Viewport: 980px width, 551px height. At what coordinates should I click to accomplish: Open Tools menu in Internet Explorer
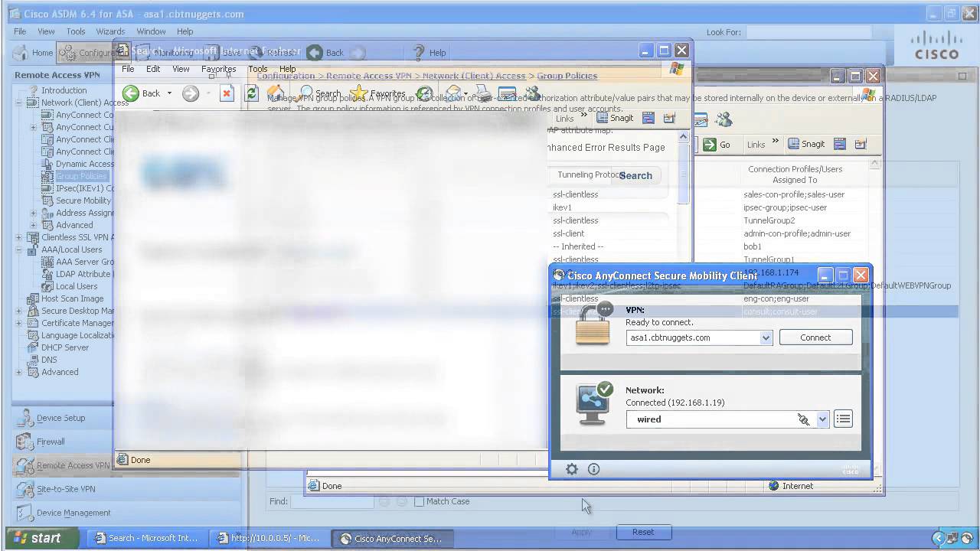click(x=258, y=69)
